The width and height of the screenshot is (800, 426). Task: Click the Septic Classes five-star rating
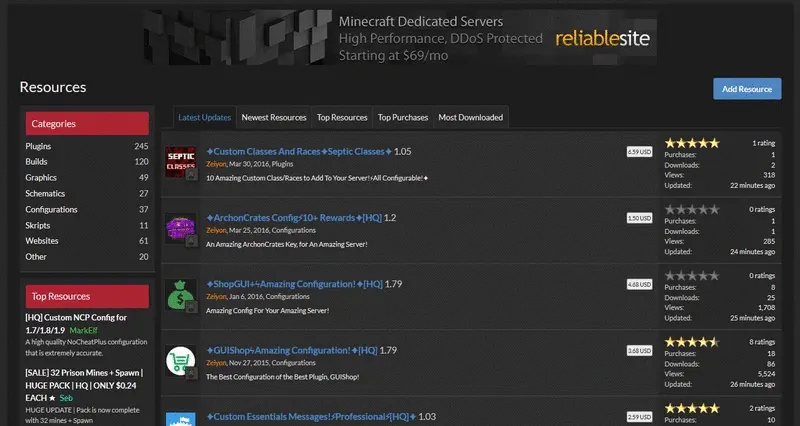click(692, 143)
